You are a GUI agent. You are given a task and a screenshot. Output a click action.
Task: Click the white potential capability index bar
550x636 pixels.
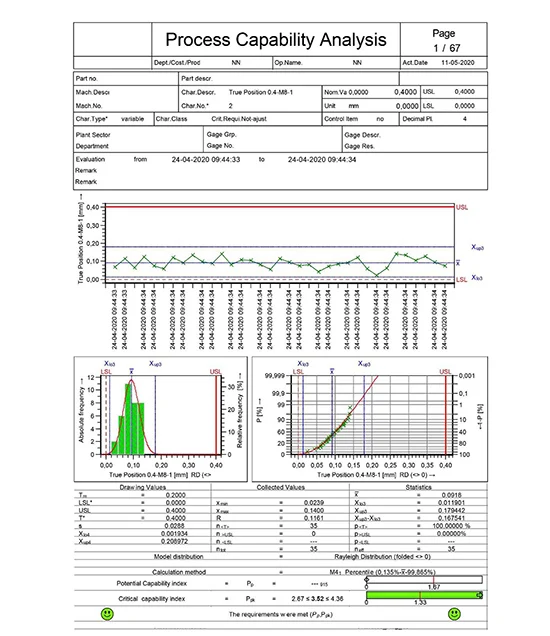[x=424, y=580]
